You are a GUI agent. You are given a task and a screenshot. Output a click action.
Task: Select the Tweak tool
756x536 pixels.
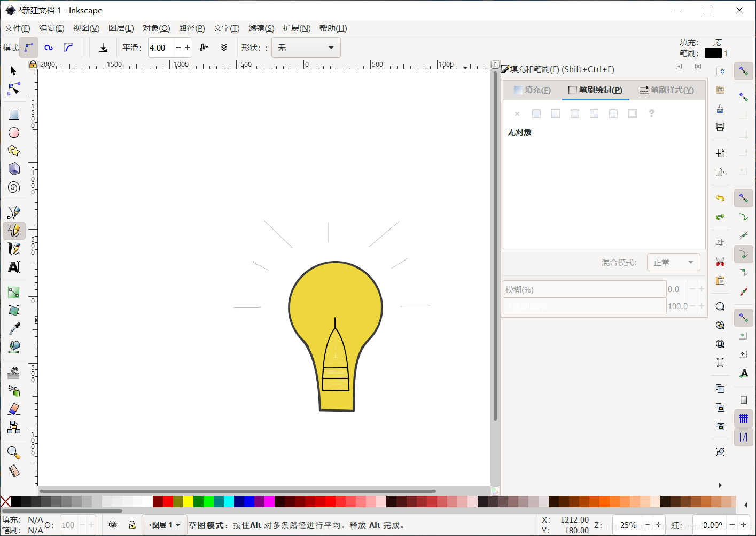pyautogui.click(x=14, y=373)
